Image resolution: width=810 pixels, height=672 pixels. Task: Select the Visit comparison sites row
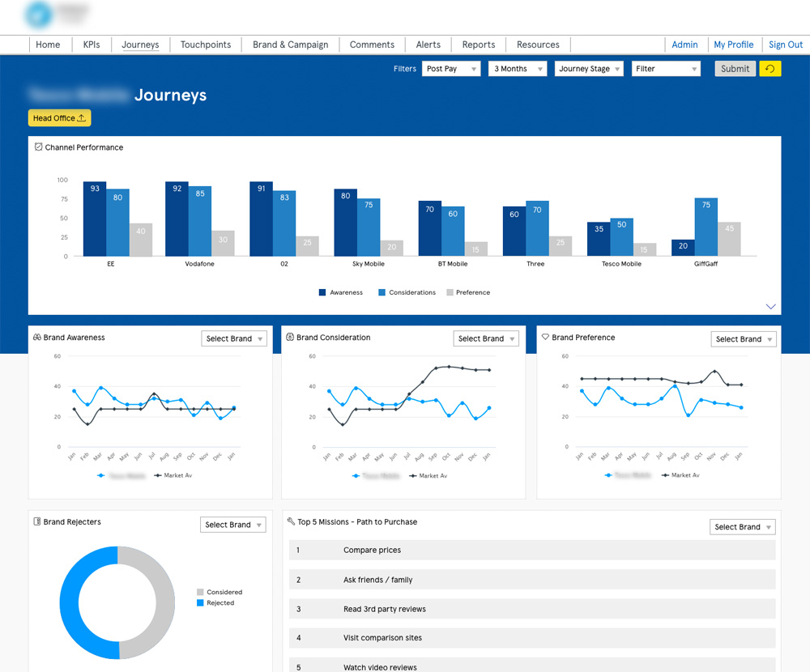click(532, 638)
